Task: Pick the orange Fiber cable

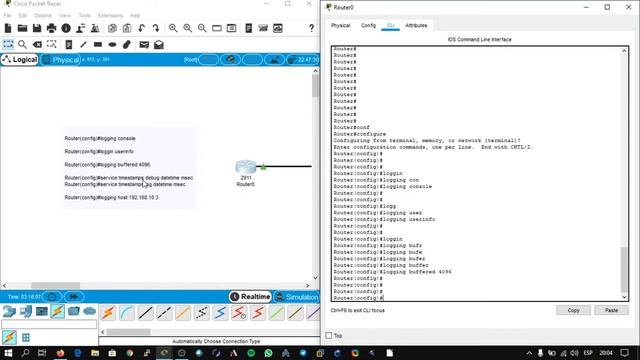Action: [x=183, y=313]
